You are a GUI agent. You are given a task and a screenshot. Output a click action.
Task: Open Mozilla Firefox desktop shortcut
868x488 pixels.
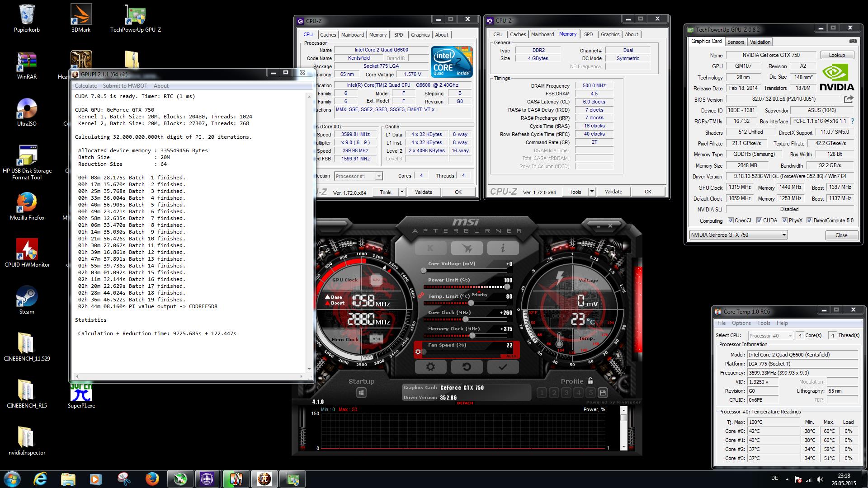[27, 206]
